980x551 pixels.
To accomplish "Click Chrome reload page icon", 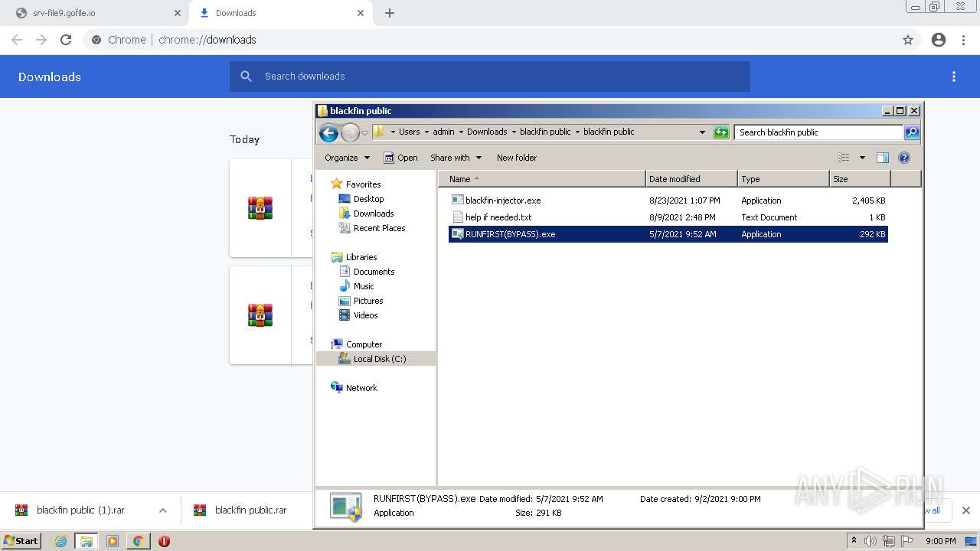I will coord(66,40).
